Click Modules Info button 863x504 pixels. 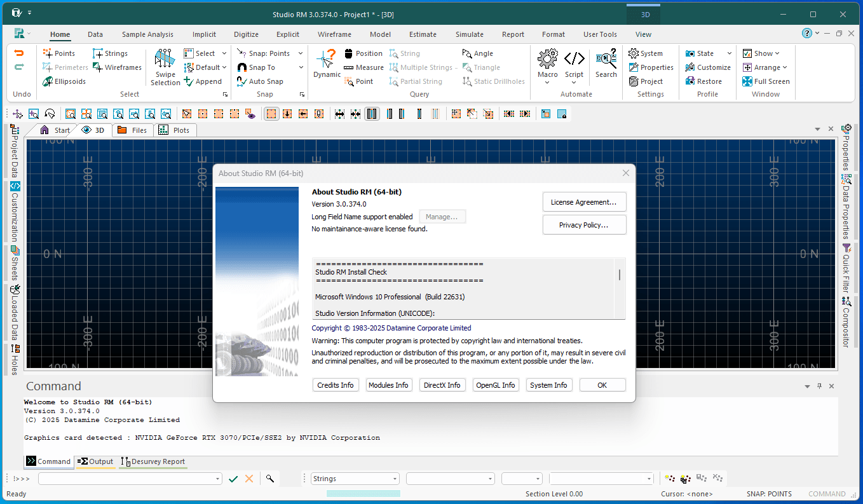[389, 385]
